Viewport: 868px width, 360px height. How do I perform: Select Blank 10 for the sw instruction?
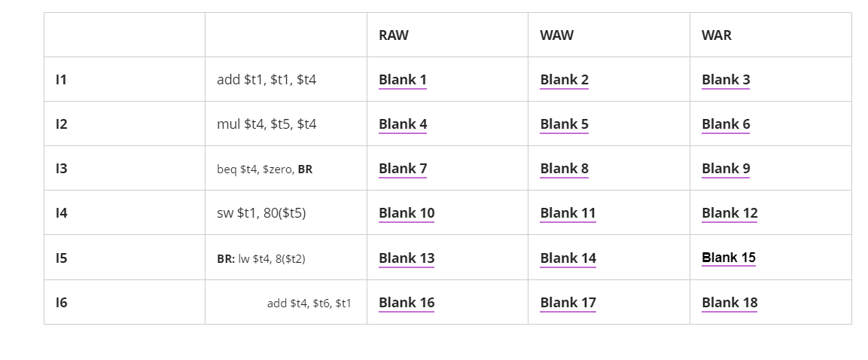[x=407, y=213]
